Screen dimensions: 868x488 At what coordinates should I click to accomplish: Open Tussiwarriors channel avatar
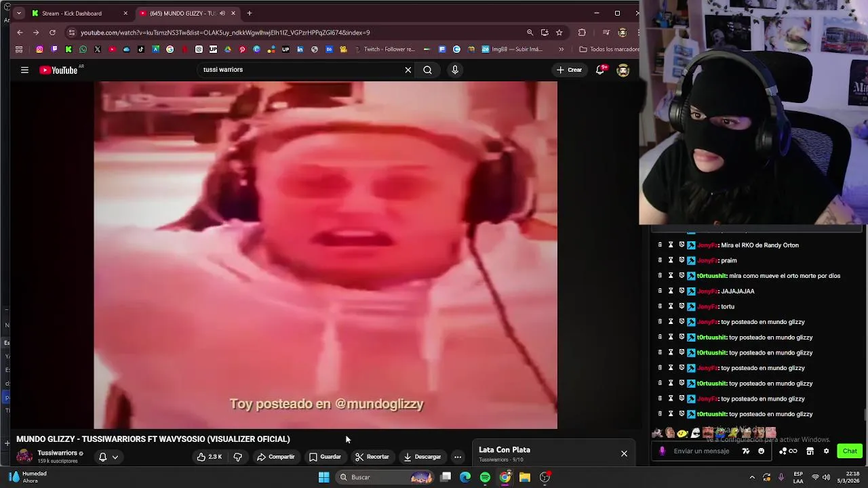point(24,456)
